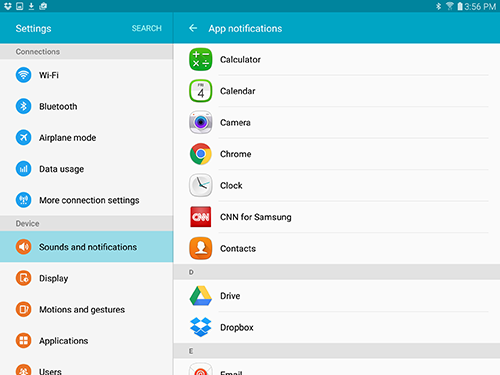
Task: Tap the E section divider label
Action: (x=191, y=351)
